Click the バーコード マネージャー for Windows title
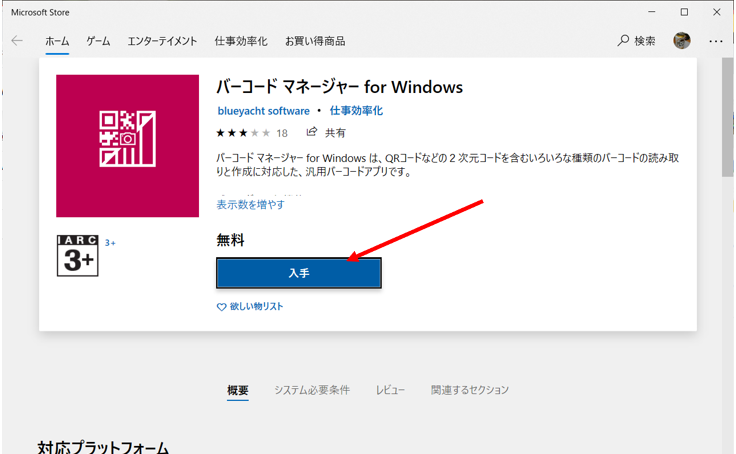The width and height of the screenshot is (736, 454). 339,87
